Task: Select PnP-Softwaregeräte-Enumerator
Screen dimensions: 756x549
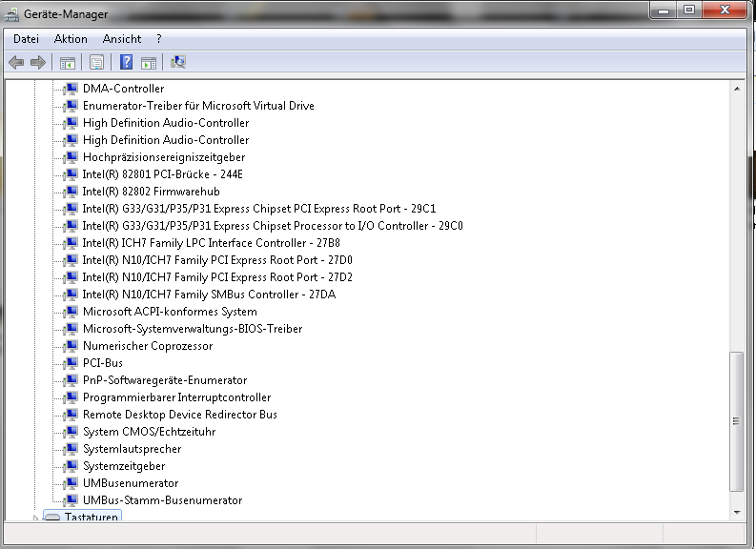Action: 165,380
